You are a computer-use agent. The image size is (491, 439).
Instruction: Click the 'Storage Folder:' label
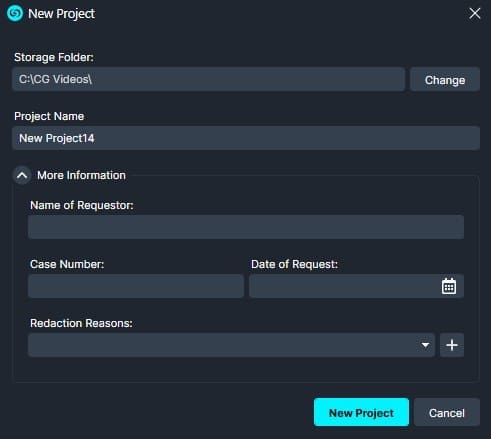pos(54,57)
